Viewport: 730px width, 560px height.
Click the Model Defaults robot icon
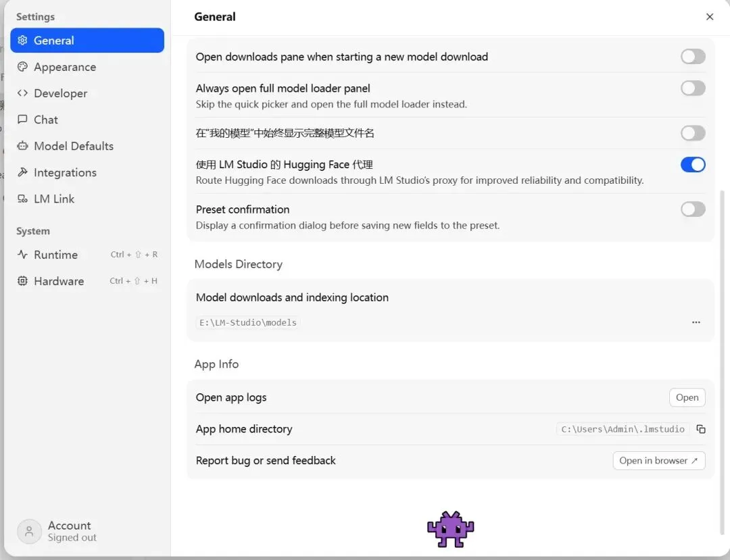click(23, 146)
